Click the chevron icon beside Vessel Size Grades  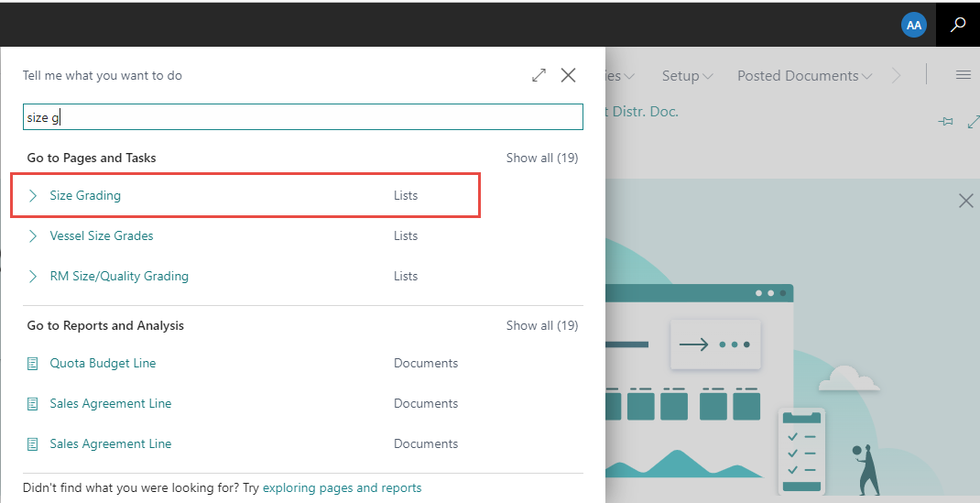(x=33, y=235)
